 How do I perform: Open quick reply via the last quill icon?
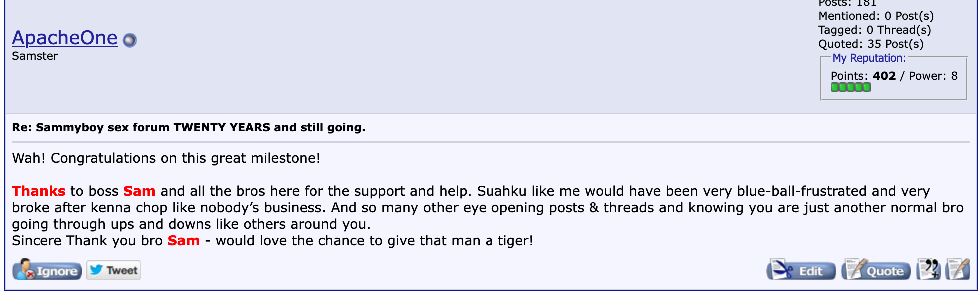(x=958, y=270)
